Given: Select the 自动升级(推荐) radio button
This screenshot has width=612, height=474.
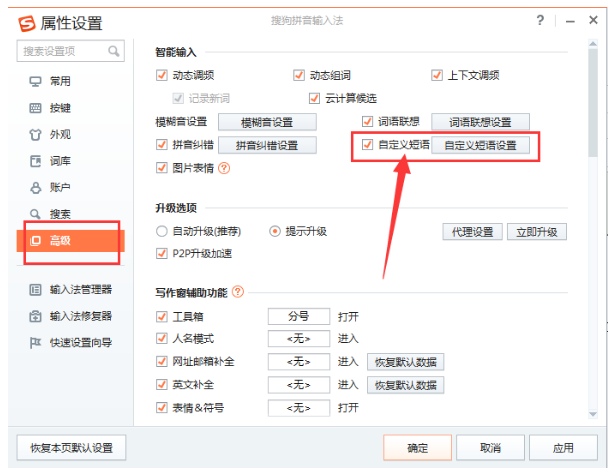Looking at the screenshot, I should point(162,232).
